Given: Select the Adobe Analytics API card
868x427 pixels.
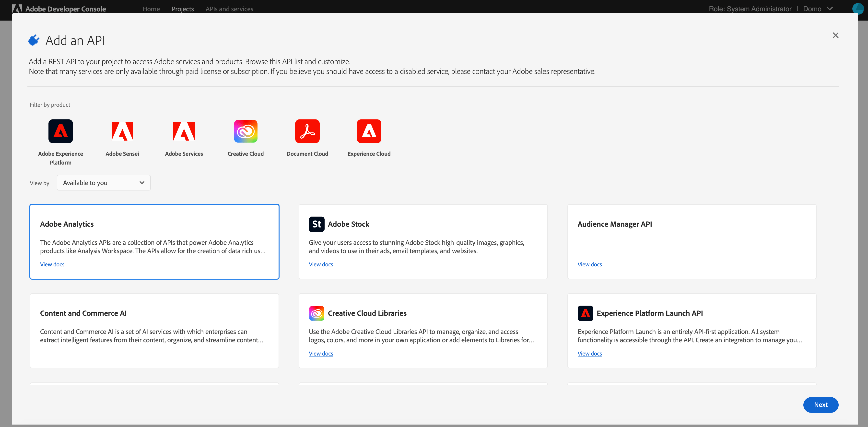Looking at the screenshot, I should [154, 242].
